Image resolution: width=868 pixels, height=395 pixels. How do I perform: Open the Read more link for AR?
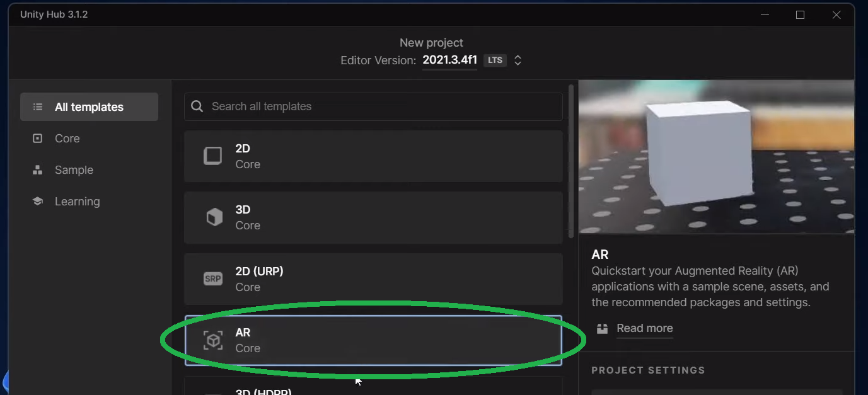(644, 328)
